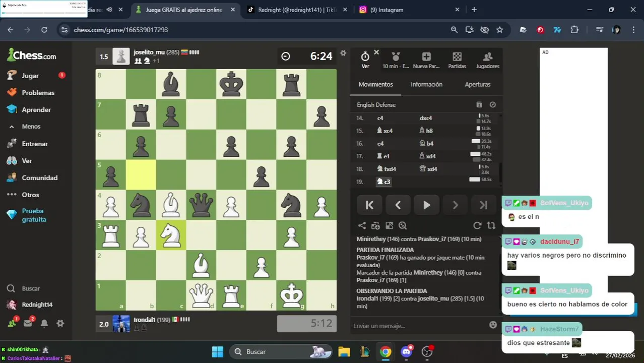Jump to first move button
The width and height of the screenshot is (644, 363).
[x=369, y=205]
